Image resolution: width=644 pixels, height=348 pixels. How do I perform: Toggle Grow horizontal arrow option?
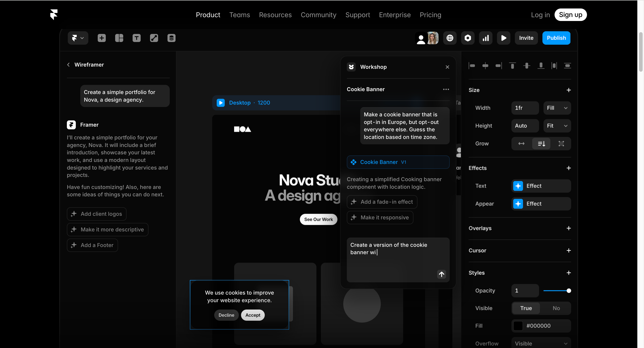(x=521, y=144)
